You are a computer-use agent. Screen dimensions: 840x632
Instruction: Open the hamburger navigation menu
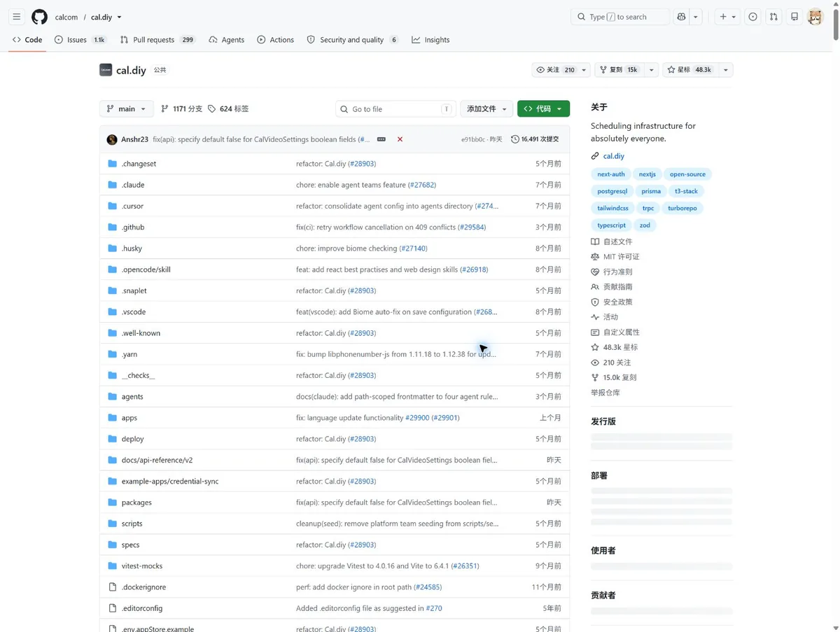[17, 17]
